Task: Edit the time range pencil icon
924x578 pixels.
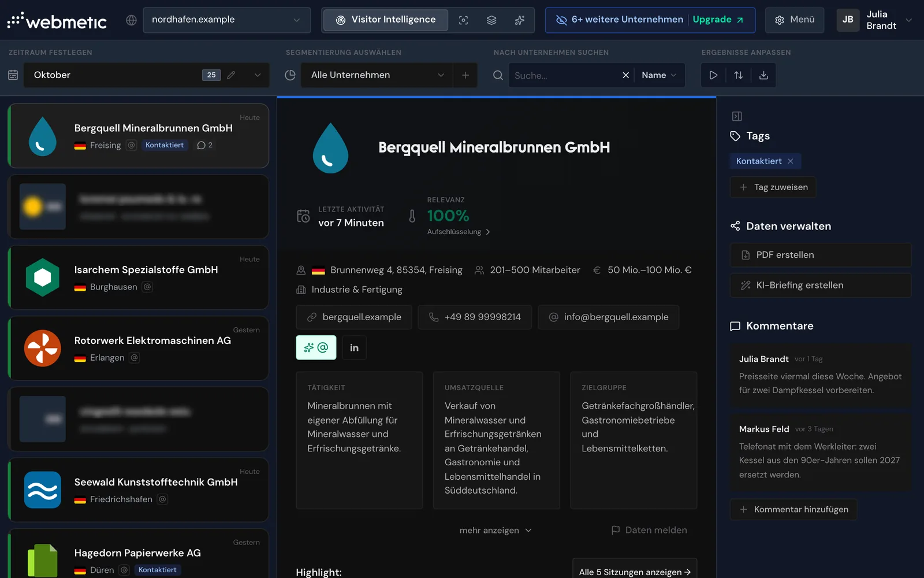Action: [231, 75]
